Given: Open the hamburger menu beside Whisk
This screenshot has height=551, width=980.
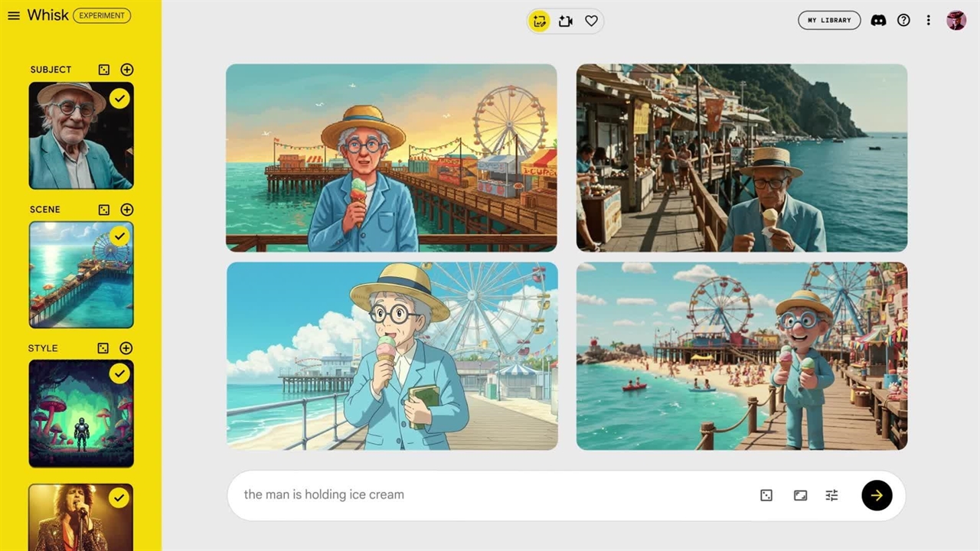Looking at the screenshot, I should click(13, 15).
